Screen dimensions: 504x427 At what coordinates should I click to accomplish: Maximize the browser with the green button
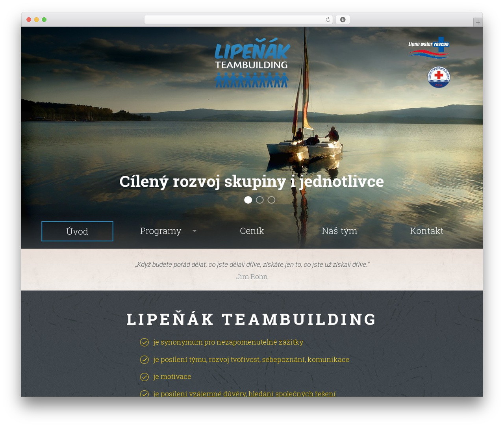click(44, 20)
